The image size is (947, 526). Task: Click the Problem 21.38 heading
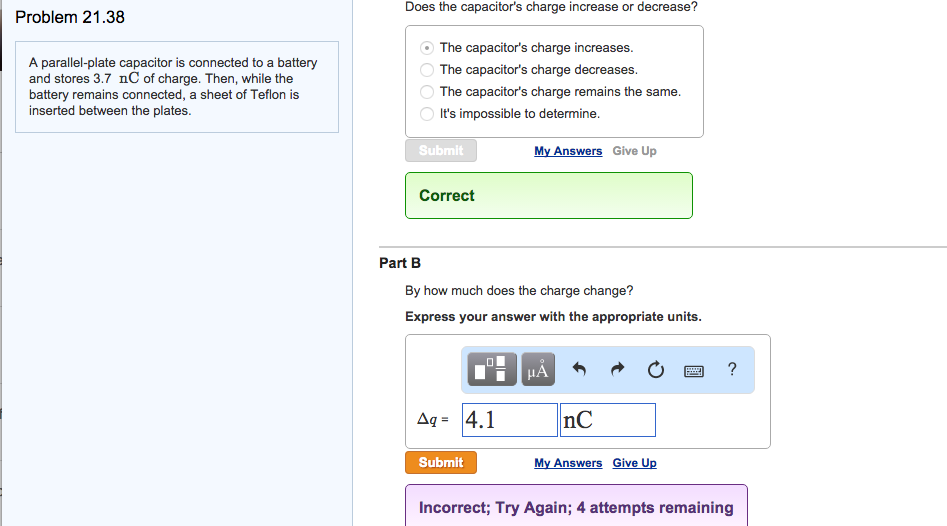click(70, 17)
